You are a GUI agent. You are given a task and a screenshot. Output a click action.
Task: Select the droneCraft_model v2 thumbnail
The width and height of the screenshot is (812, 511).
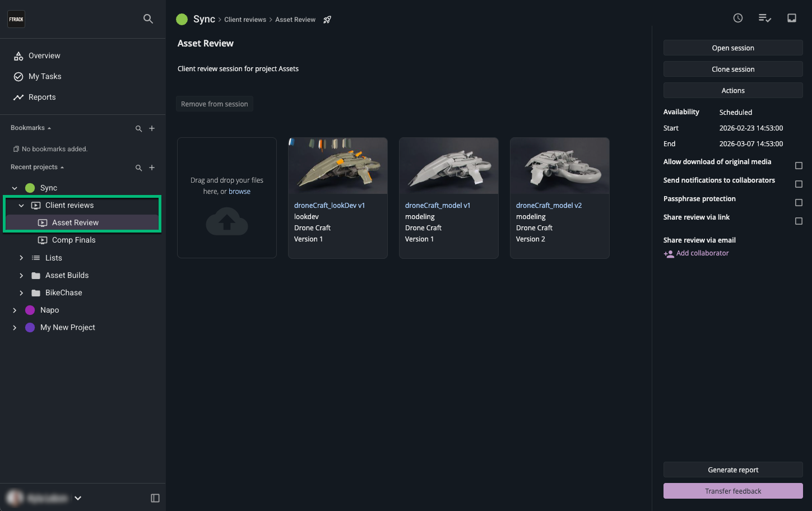[559, 166]
